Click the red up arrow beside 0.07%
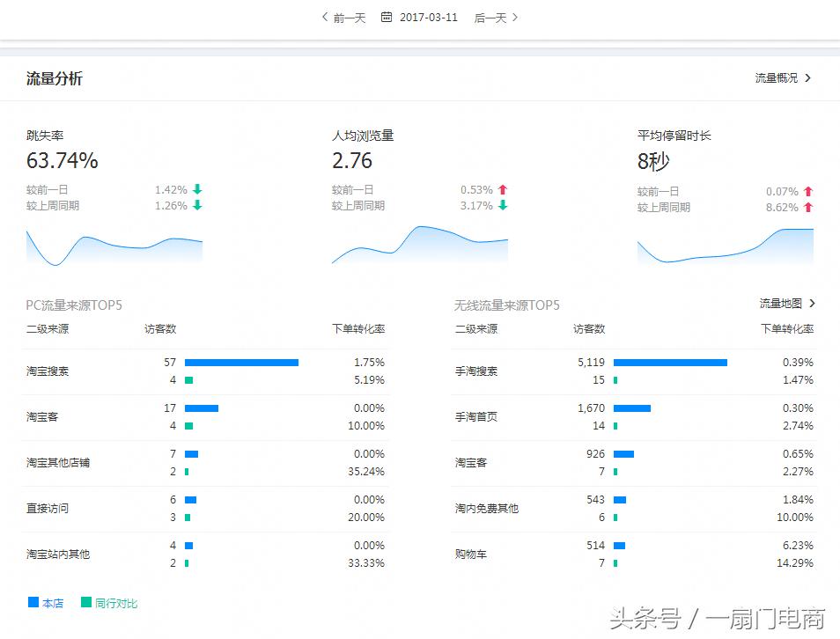The height and width of the screenshot is (639, 840). pos(807,190)
